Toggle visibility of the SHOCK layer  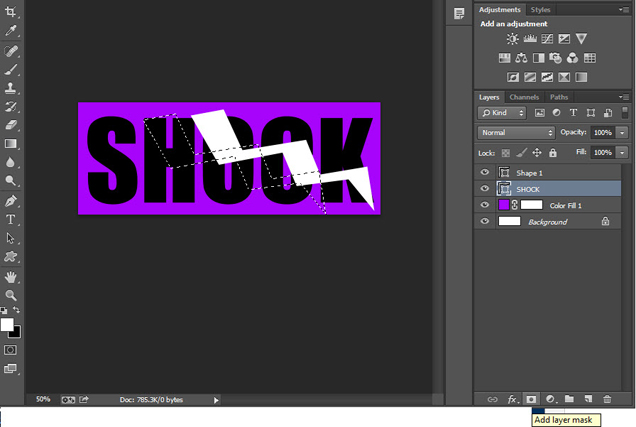pyautogui.click(x=485, y=189)
